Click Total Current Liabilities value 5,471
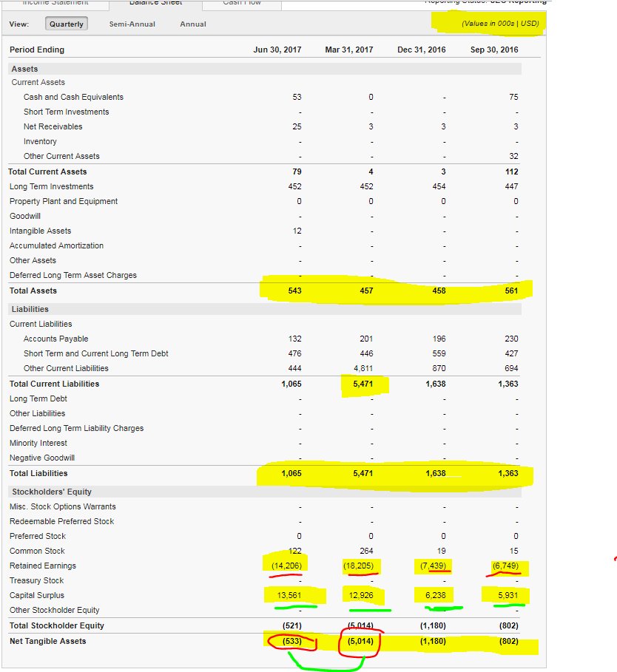The height and width of the screenshot is (672, 617). [363, 384]
